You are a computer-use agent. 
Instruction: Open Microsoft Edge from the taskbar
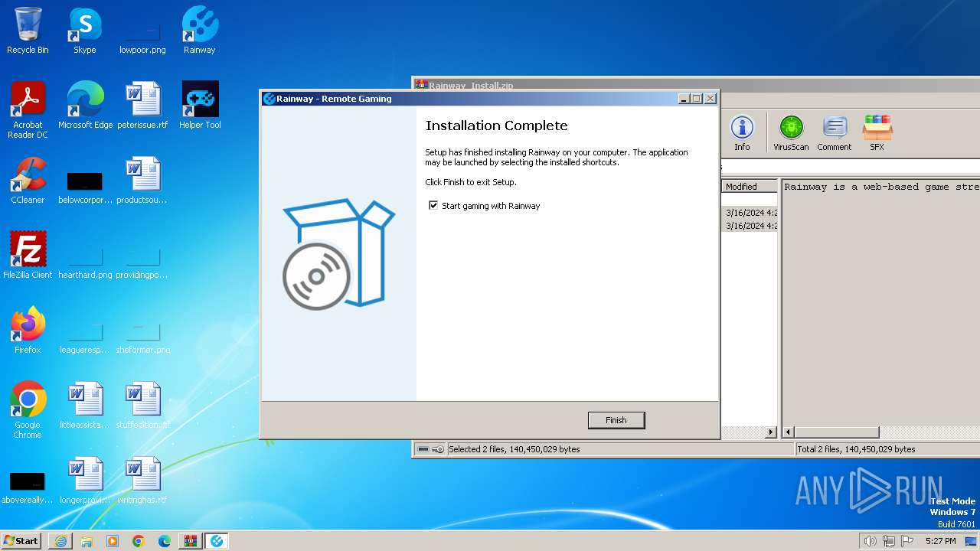tap(165, 541)
